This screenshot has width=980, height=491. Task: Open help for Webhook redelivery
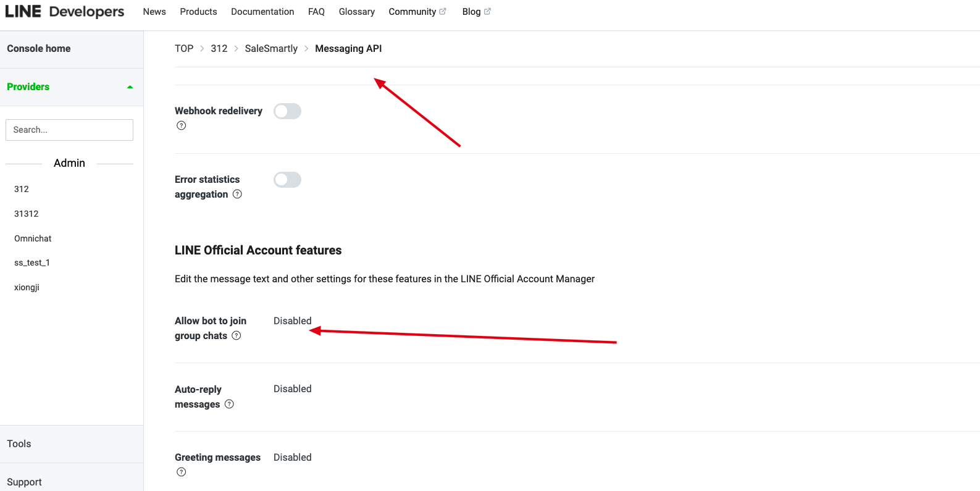coord(181,125)
